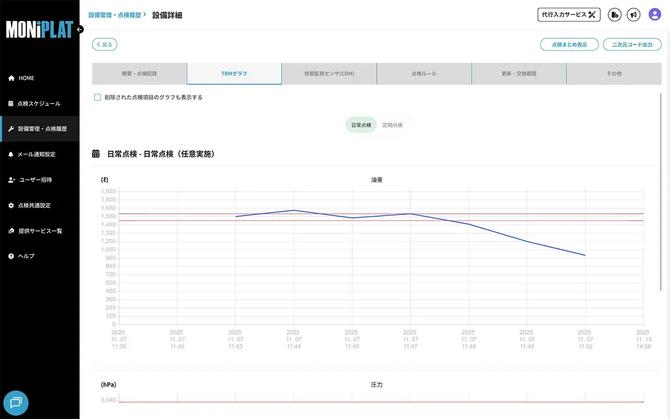670x419 pixels.
Task: Select the 日常点検 toggle pill
Action: (x=361, y=125)
